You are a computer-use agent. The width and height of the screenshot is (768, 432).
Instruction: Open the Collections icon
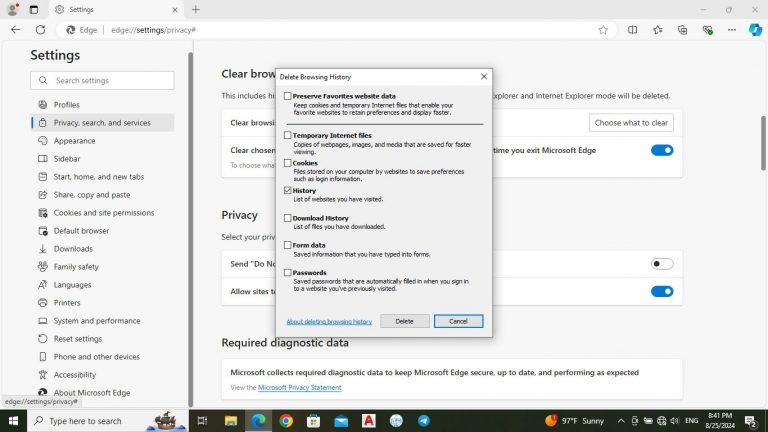pos(682,30)
